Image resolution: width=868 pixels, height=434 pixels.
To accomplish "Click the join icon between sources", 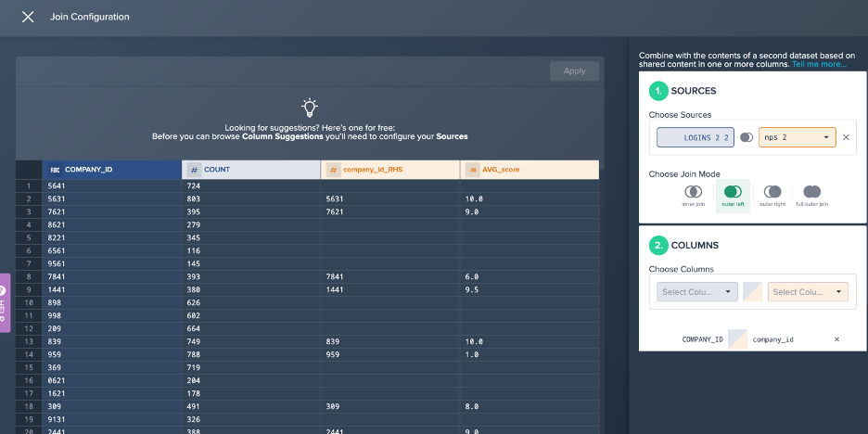I will coord(747,137).
